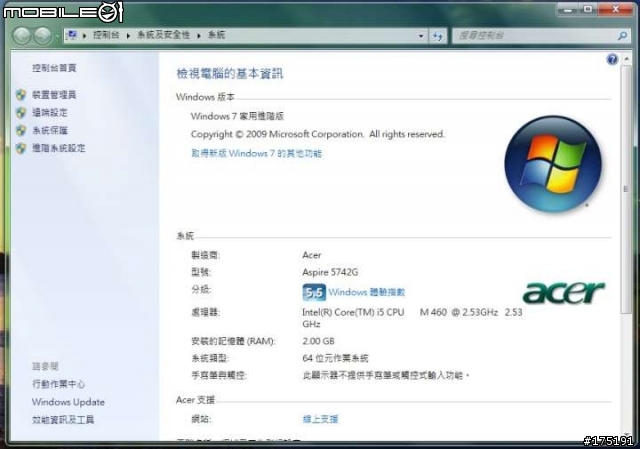Open 進階系統設定 link
This screenshot has height=449, width=640.
(59, 148)
